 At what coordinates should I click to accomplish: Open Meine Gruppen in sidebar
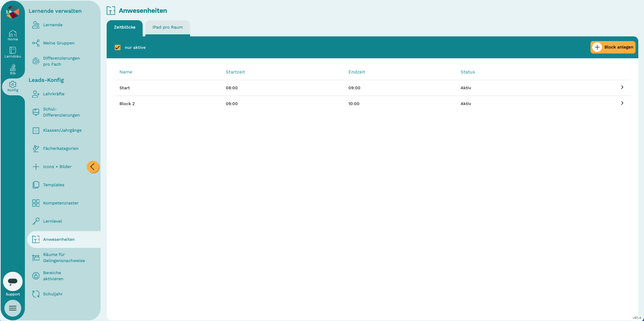click(x=59, y=43)
